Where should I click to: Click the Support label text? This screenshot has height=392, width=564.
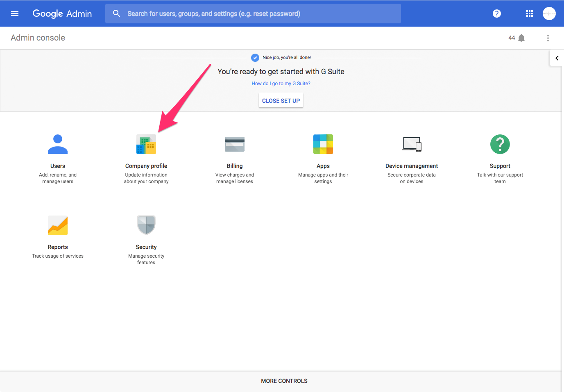[500, 166]
